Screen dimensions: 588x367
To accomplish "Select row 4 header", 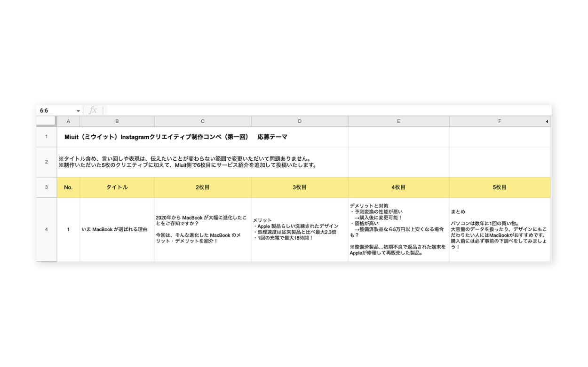I will pos(47,229).
